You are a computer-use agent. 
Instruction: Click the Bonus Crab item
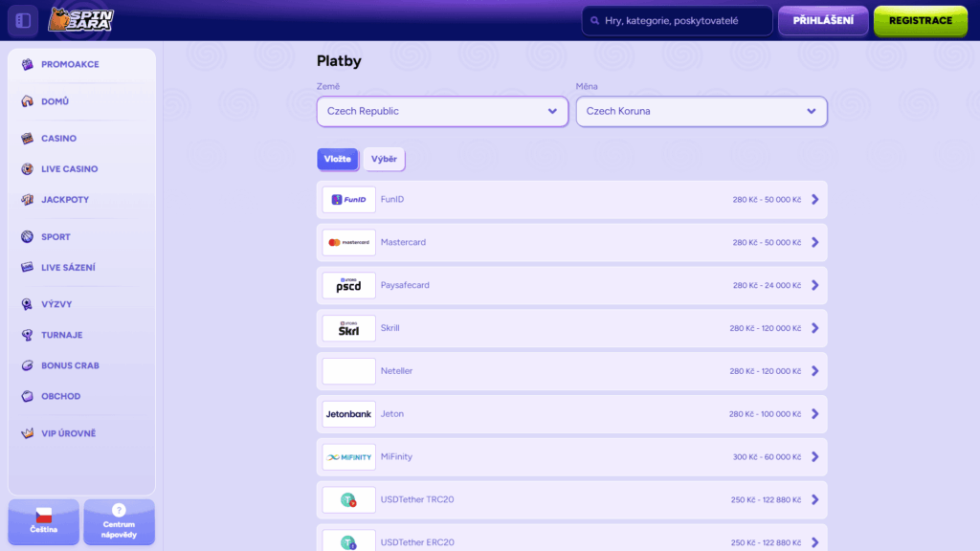70,365
